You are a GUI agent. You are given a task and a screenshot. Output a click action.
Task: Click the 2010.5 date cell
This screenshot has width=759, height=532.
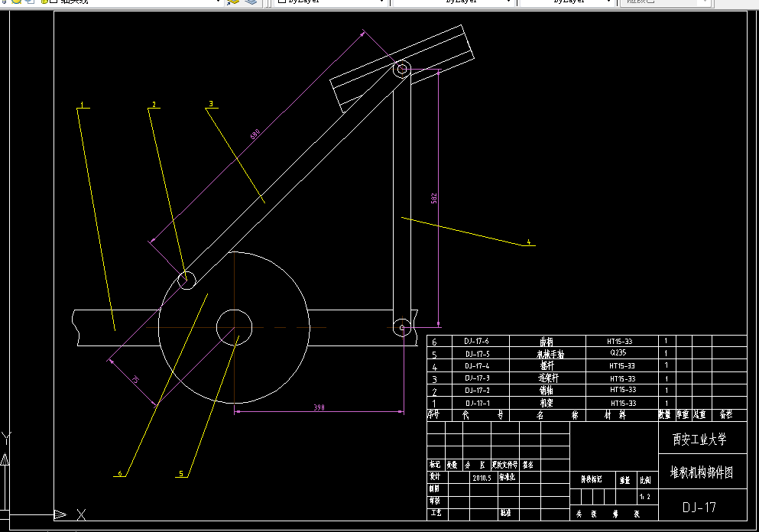pos(482,478)
